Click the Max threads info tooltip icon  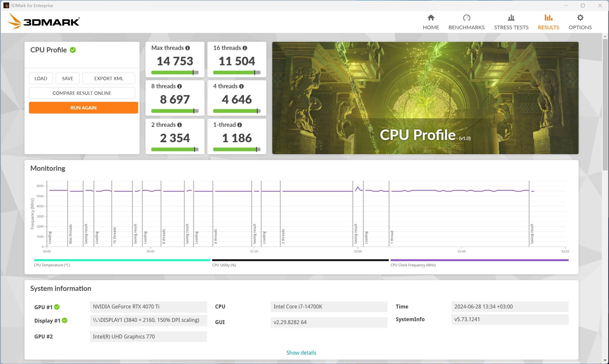pos(187,48)
